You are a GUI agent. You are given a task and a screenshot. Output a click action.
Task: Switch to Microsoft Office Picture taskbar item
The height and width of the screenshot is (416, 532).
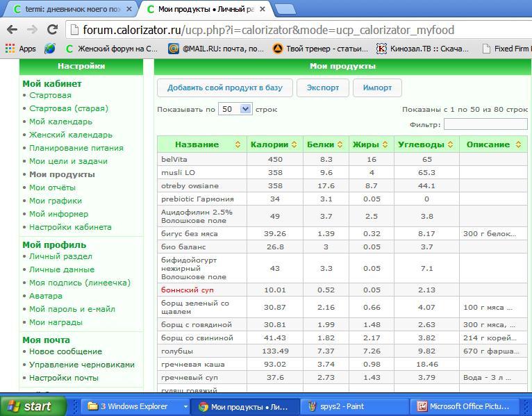[465, 406]
